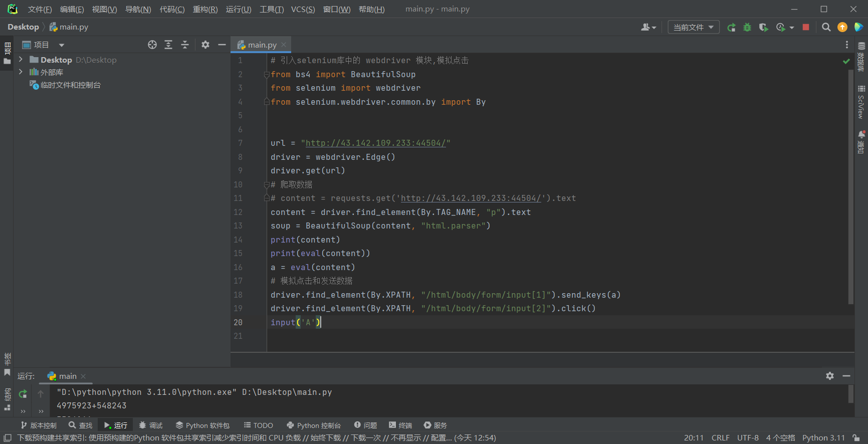868x444 pixels.
Task: Open the 数据库 tool window icon
Action: pyautogui.click(x=861, y=57)
